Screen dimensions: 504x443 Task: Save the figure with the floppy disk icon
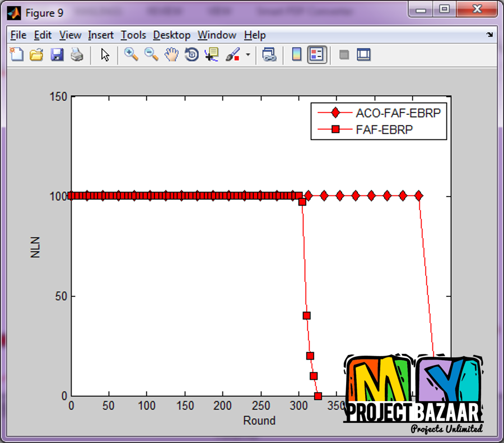click(57, 54)
